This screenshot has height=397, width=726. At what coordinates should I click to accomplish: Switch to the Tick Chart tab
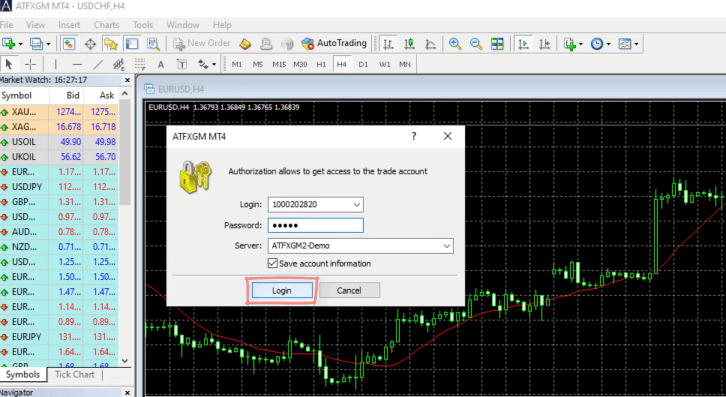point(75,374)
